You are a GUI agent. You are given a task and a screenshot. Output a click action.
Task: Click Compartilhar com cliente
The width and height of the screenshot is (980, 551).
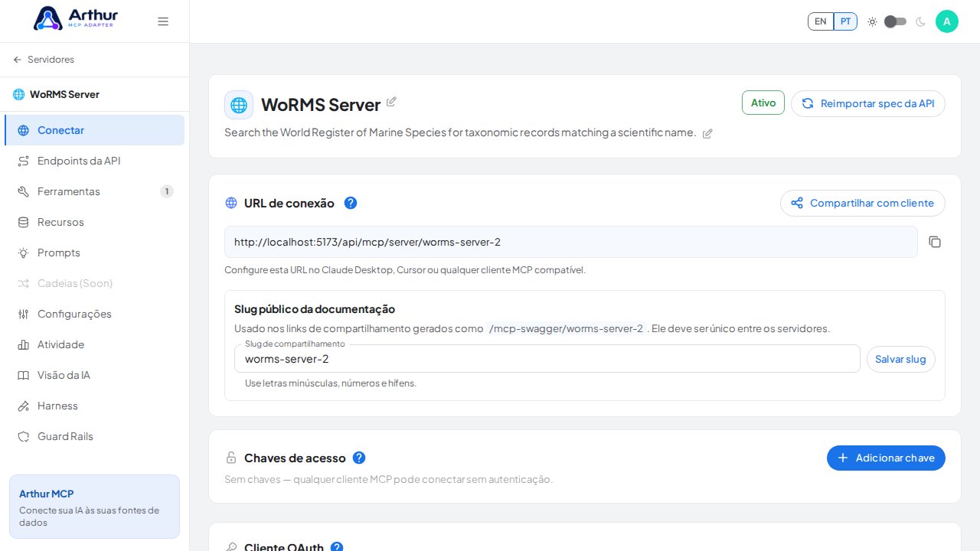click(x=863, y=203)
